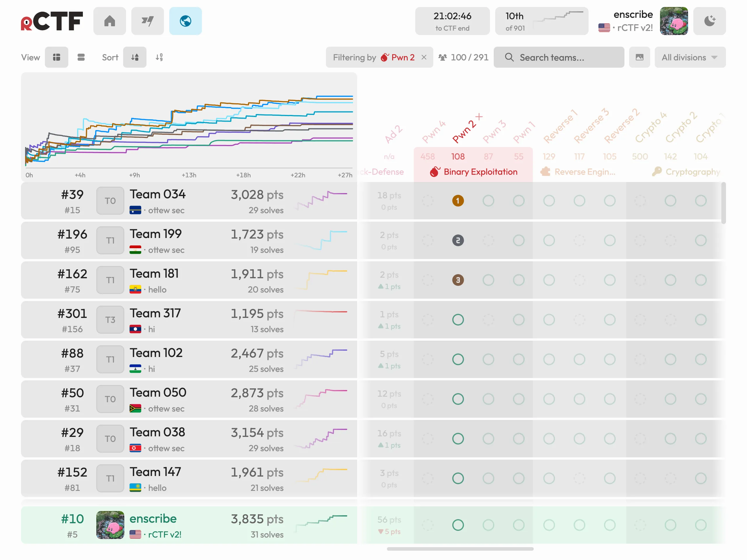This screenshot has height=560, width=747.
Task: Switch to grid view icon
Action: point(56,57)
